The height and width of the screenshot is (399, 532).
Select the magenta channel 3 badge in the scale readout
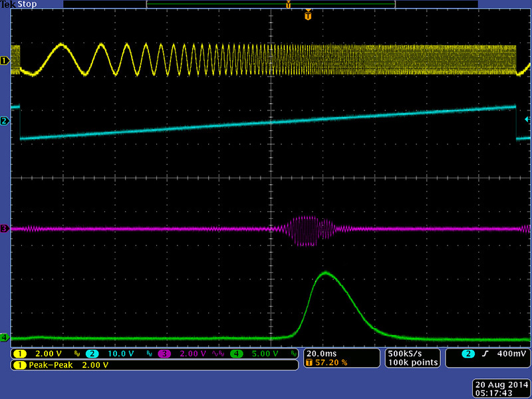pyautogui.click(x=164, y=354)
